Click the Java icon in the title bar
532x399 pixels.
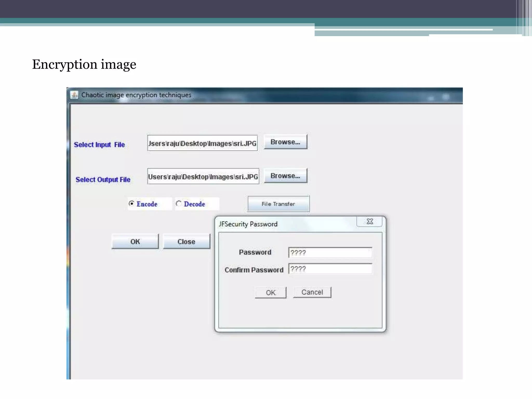74,95
